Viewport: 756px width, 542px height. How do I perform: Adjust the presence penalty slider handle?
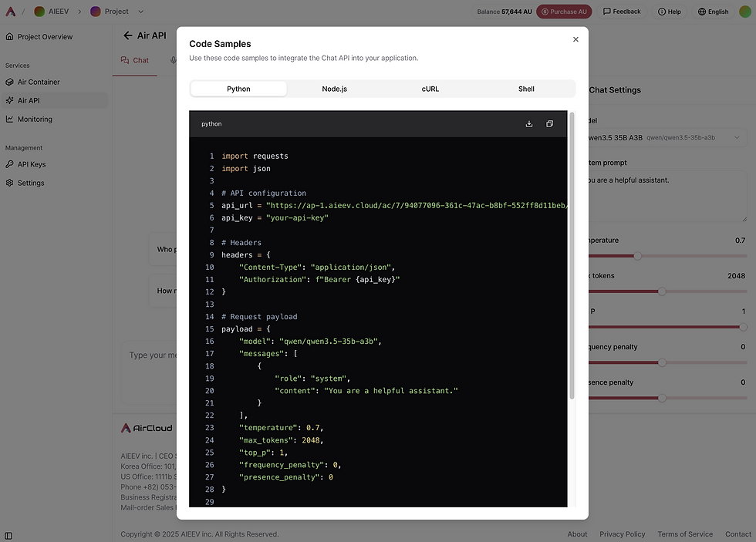(x=662, y=398)
